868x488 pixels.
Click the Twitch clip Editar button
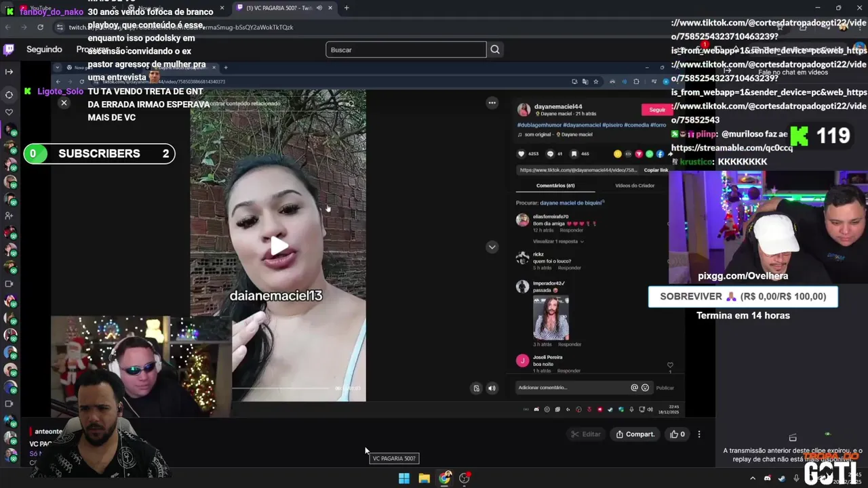pos(586,434)
